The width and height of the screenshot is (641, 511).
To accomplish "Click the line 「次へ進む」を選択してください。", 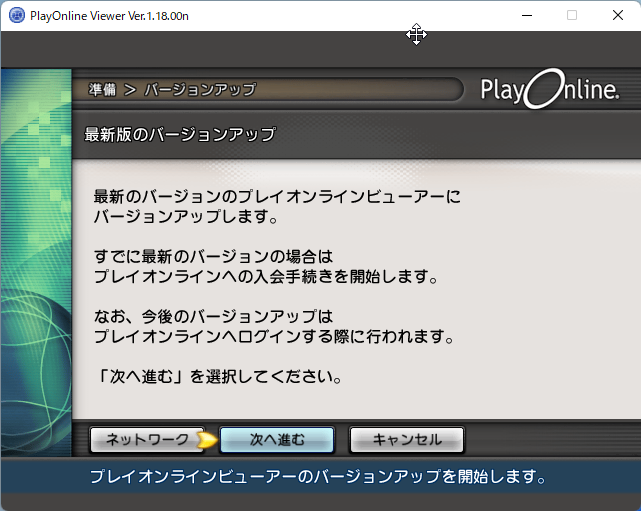I will [x=218, y=377].
